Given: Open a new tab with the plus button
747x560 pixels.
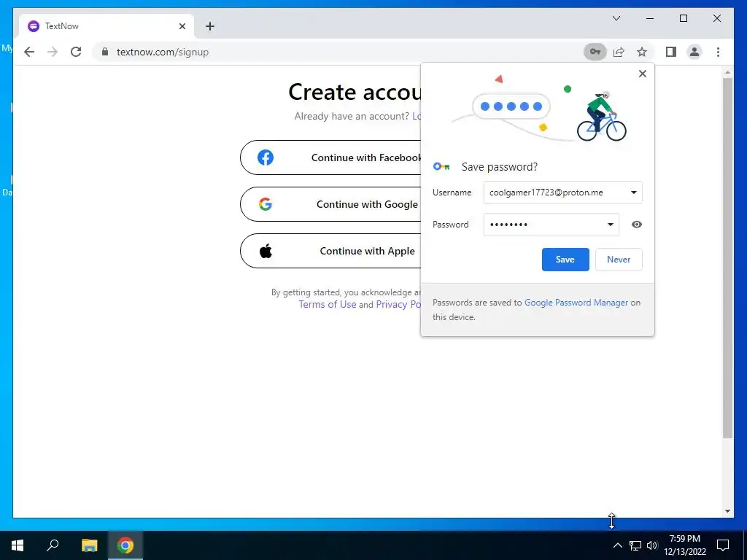Looking at the screenshot, I should (x=210, y=26).
